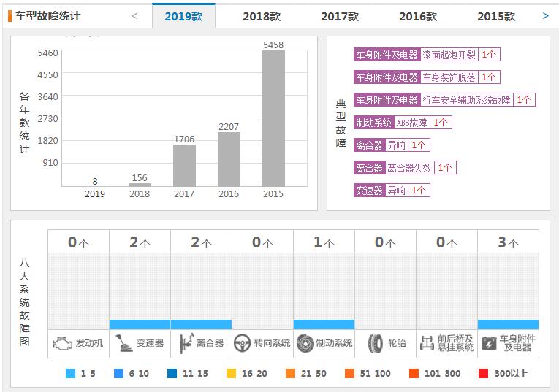Click the 21-50 orange legend swatch
The image size is (559, 392).
tap(291, 374)
